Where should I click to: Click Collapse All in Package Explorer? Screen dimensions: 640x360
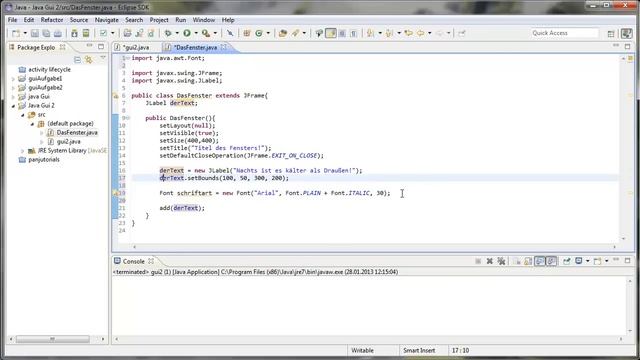(78, 60)
